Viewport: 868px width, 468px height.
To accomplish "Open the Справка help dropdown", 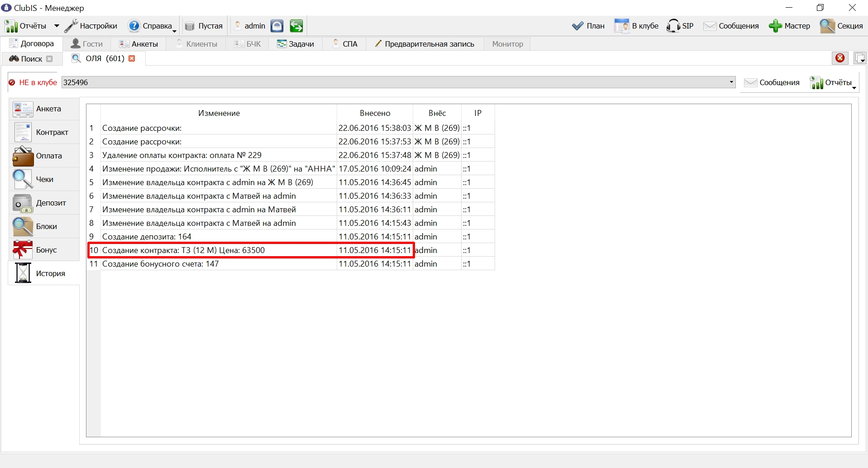I will pyautogui.click(x=153, y=26).
